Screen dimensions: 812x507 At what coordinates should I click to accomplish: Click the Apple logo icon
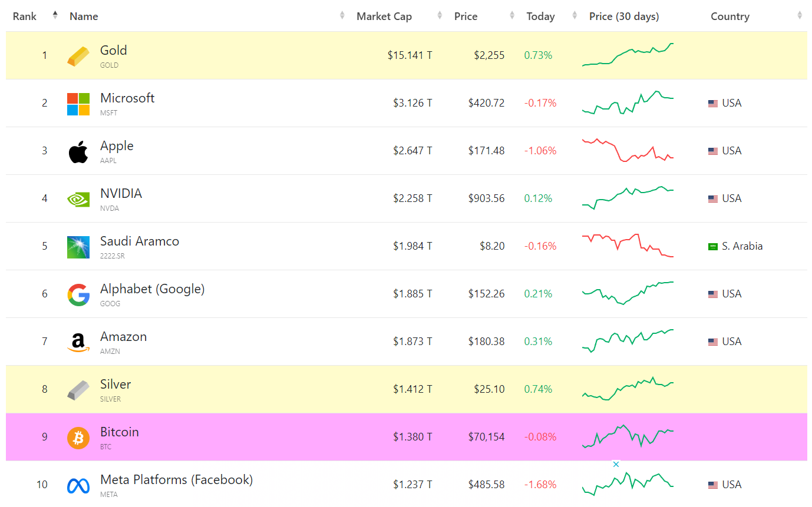tap(78, 151)
